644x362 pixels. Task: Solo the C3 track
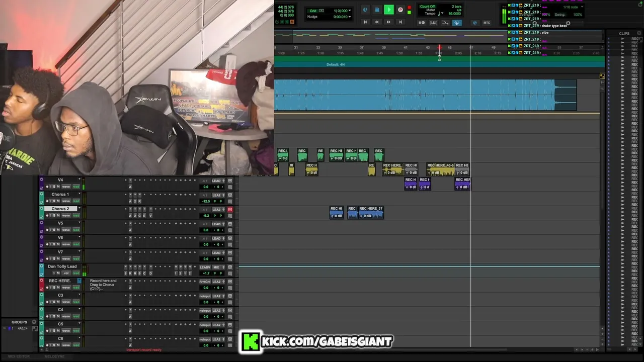pos(53,302)
